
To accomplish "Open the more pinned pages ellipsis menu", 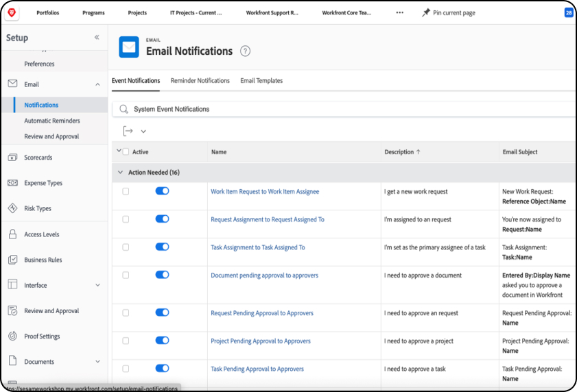I will pyautogui.click(x=399, y=12).
